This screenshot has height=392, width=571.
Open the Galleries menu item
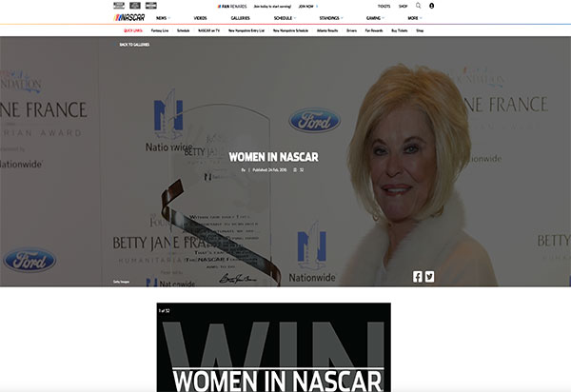tap(241, 18)
